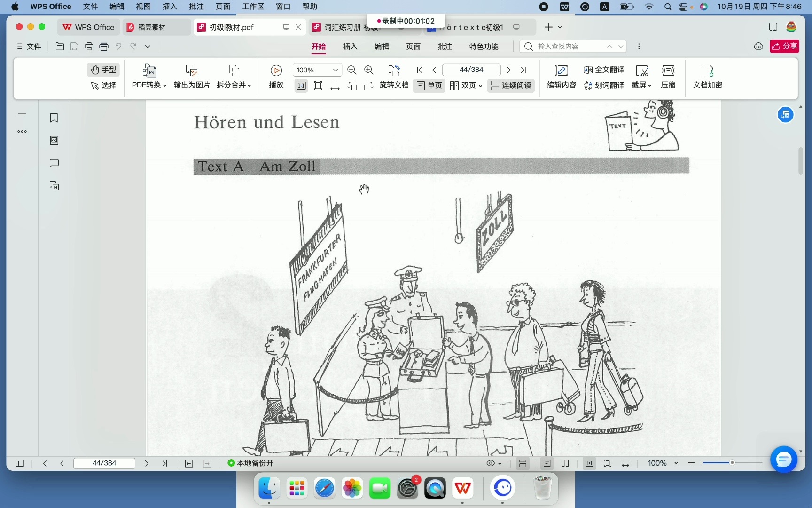Screen dimensions: 812x508
Task: Zoom out with the magnifier minus icon
Action: [x=351, y=70]
